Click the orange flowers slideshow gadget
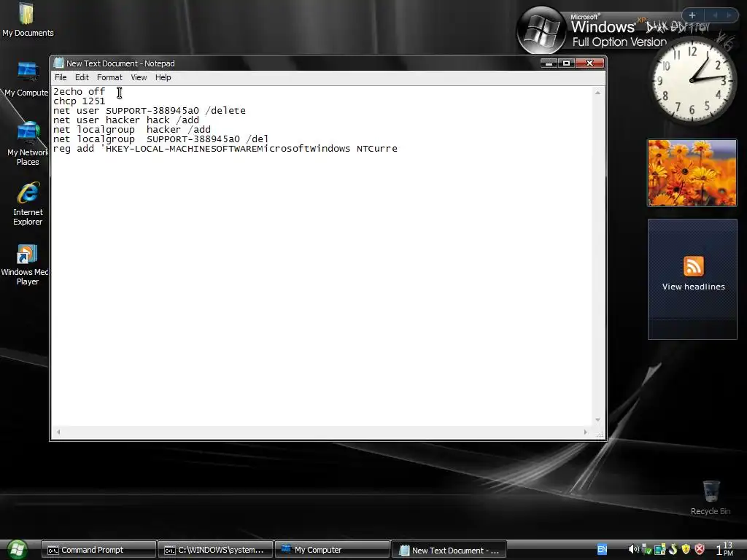Image resolution: width=747 pixels, height=560 pixels. (x=692, y=173)
